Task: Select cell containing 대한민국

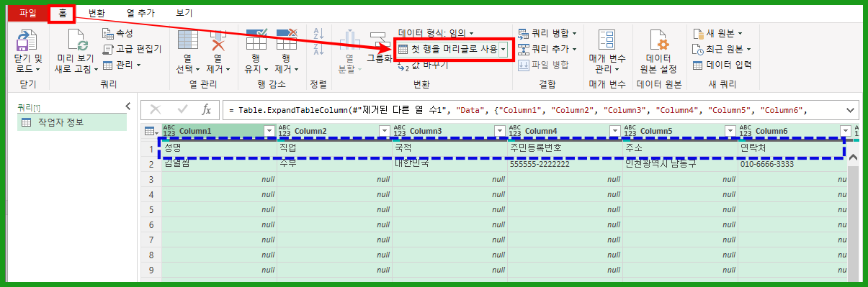Action: (x=449, y=164)
